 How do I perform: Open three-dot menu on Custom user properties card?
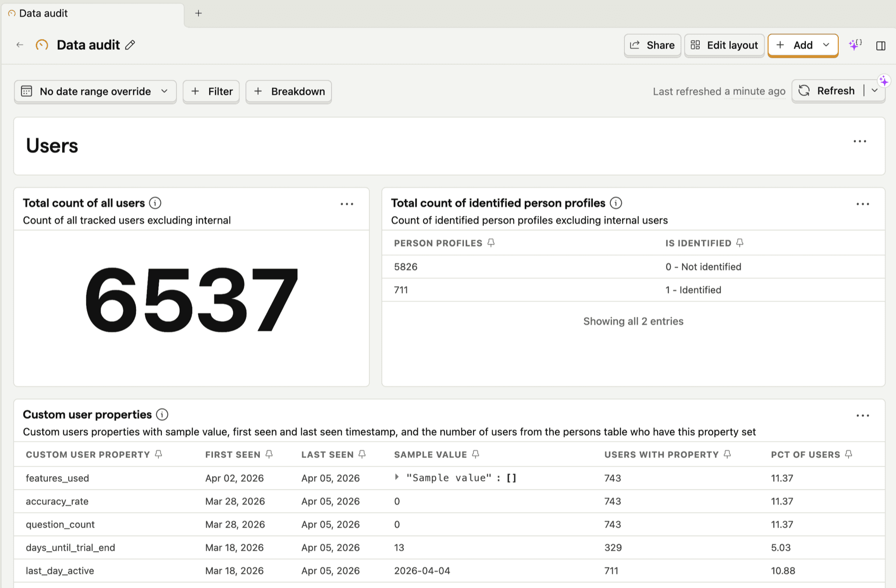(x=863, y=415)
